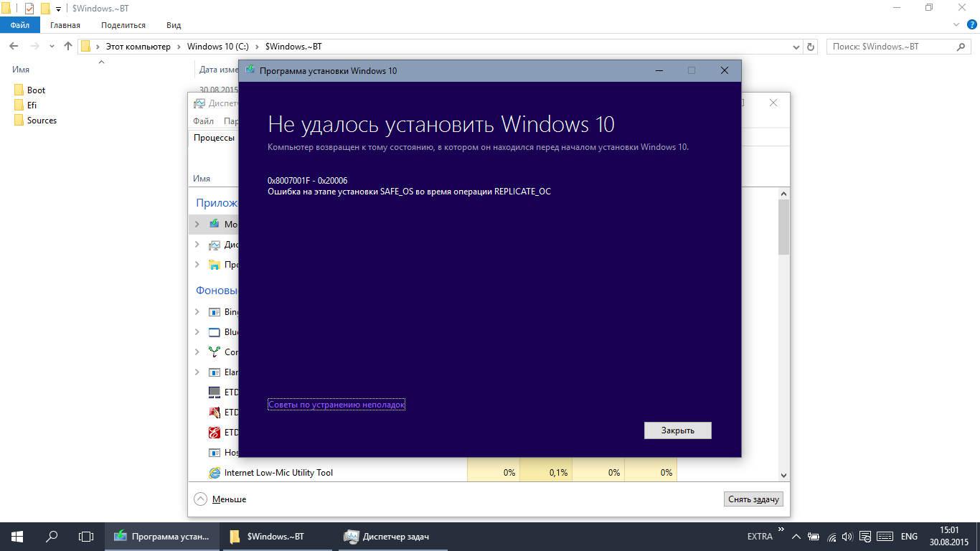
Task: Select the Efi folder
Action: (32, 105)
